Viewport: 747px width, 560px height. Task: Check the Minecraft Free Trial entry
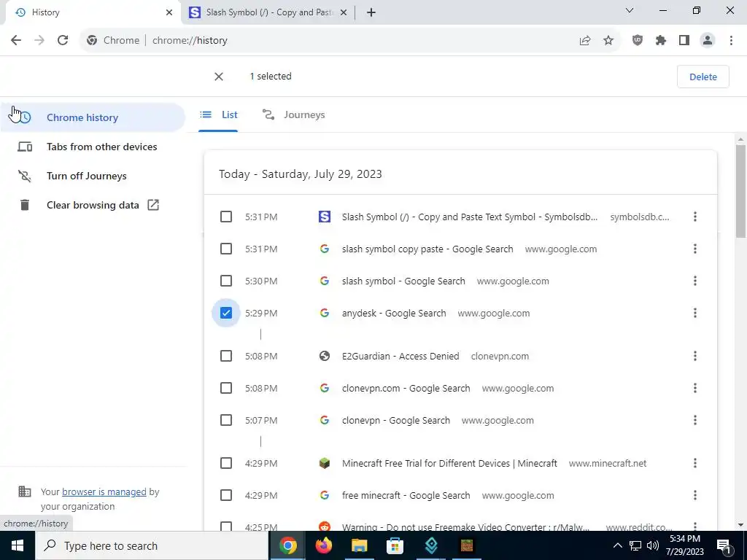(x=226, y=463)
